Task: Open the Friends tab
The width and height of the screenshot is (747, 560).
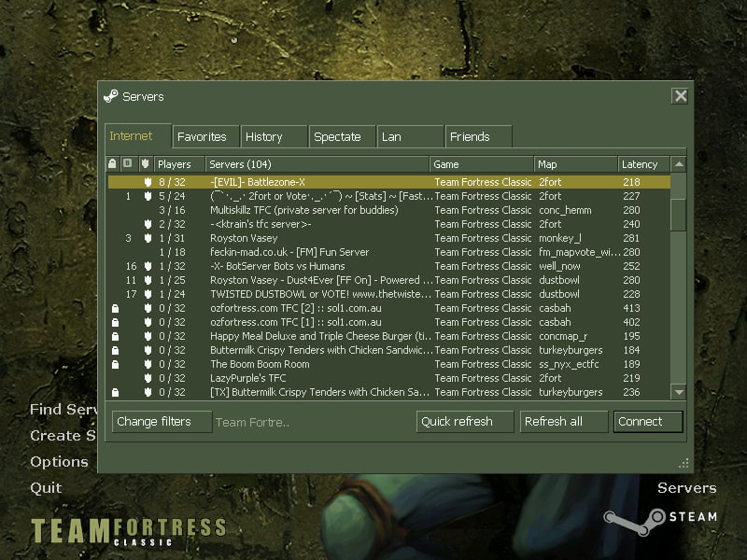Action: [x=478, y=136]
